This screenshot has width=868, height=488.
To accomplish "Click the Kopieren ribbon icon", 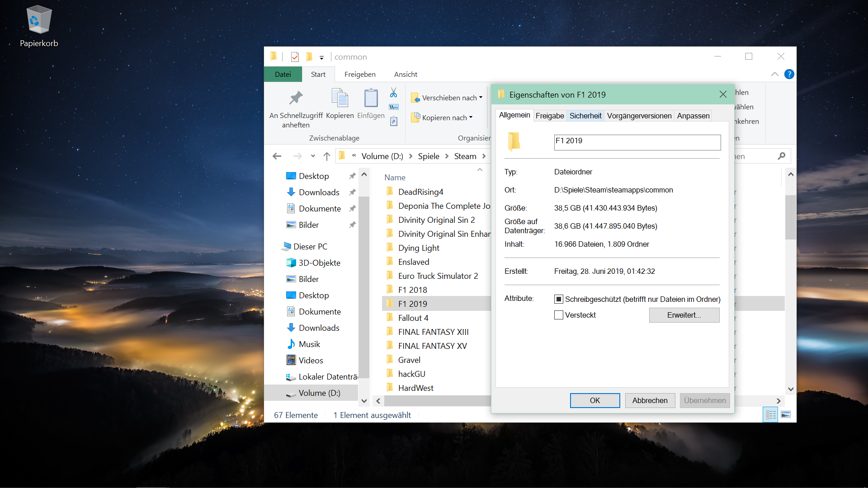I will click(x=340, y=99).
